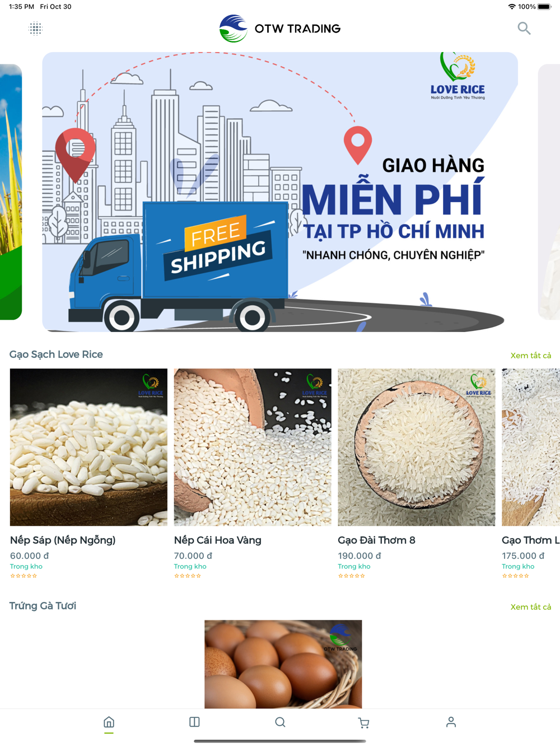Tap the star rating under Nếp Sáp

pyautogui.click(x=24, y=576)
